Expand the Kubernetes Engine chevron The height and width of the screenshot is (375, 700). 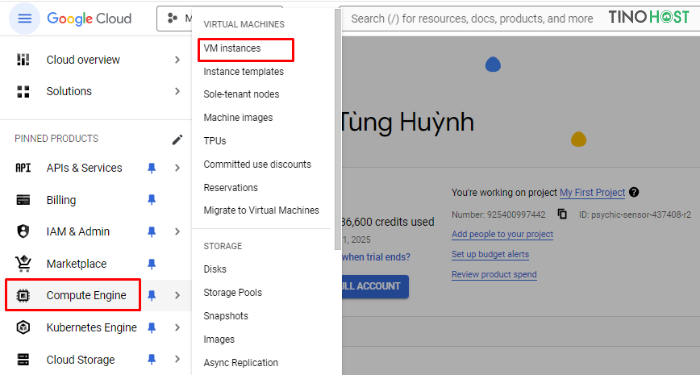click(x=177, y=327)
